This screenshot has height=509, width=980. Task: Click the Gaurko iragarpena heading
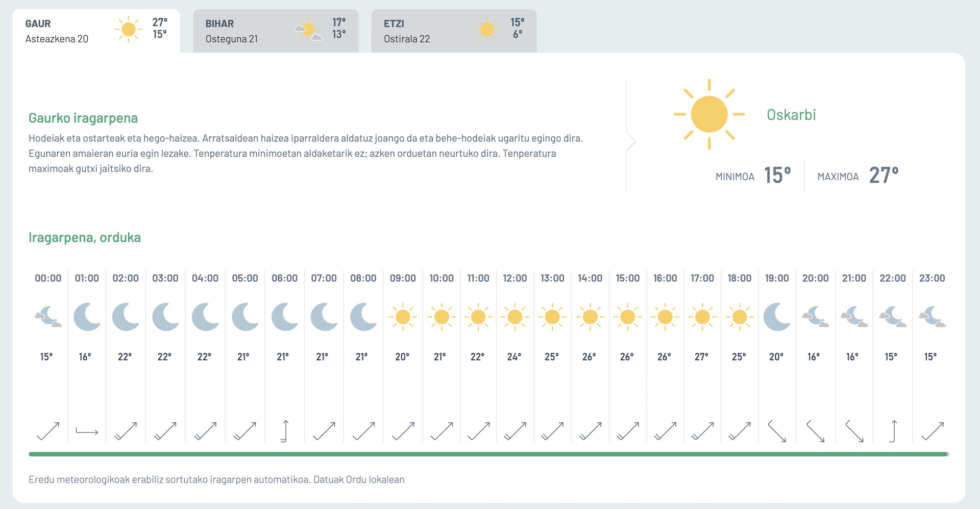83,118
